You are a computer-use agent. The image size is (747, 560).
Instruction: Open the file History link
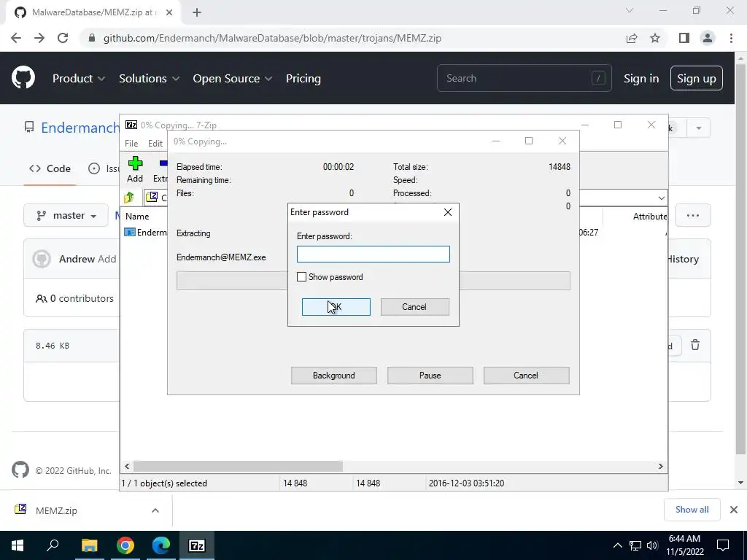[x=683, y=259]
